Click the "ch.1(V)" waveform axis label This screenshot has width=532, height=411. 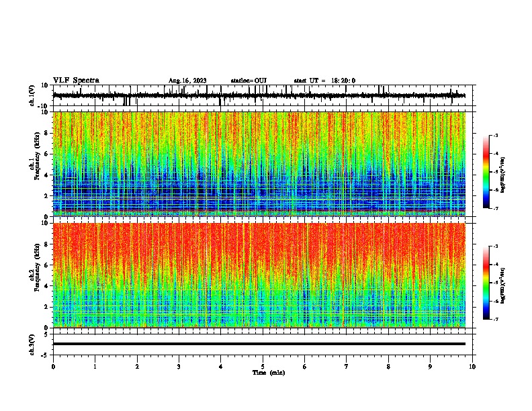pyautogui.click(x=32, y=95)
